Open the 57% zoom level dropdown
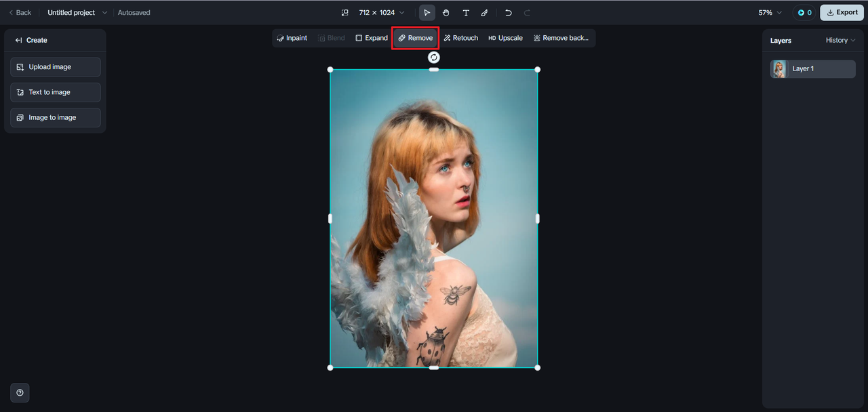Screen dimensions: 868x412 [770, 13]
